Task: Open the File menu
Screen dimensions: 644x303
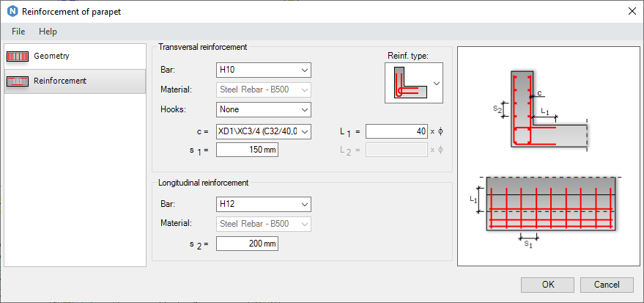Action: click(18, 32)
